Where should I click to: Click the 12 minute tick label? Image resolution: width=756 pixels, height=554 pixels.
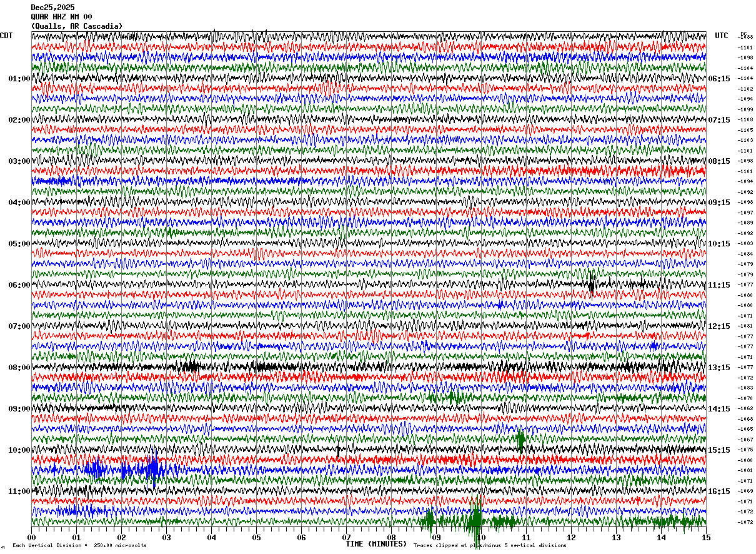[571, 537]
